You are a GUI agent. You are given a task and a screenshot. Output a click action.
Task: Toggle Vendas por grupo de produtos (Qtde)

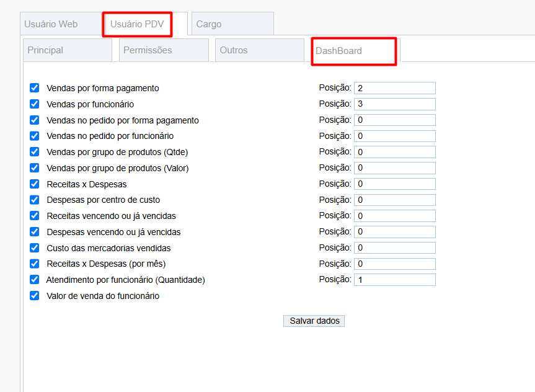click(35, 151)
